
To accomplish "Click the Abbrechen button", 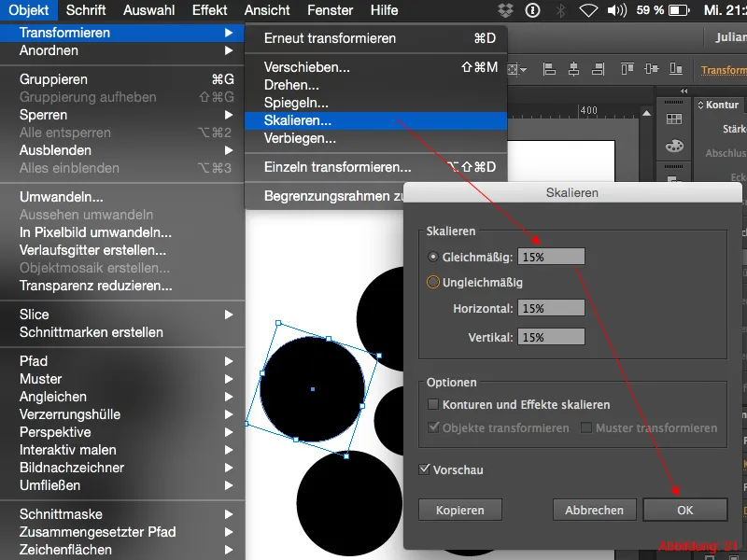I will tap(594, 510).
